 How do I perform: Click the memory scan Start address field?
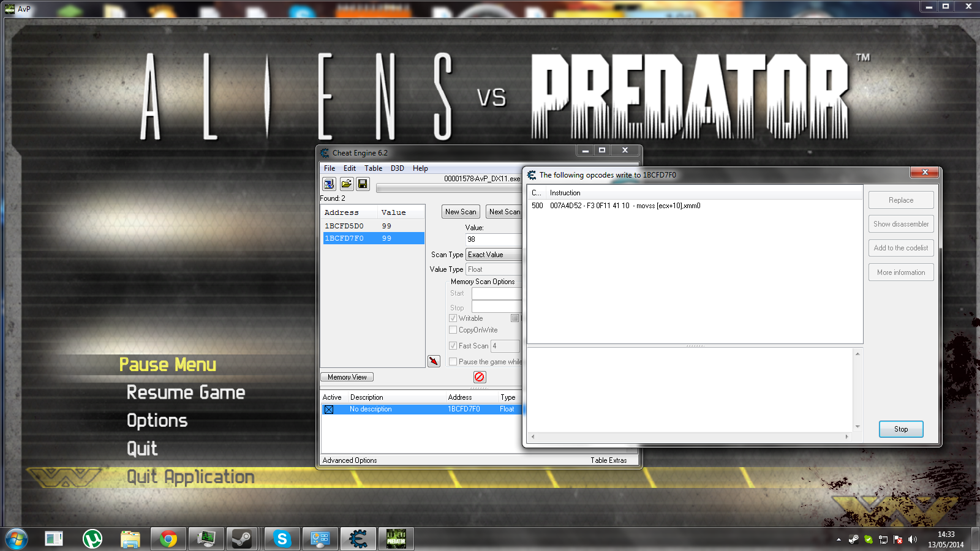click(497, 293)
